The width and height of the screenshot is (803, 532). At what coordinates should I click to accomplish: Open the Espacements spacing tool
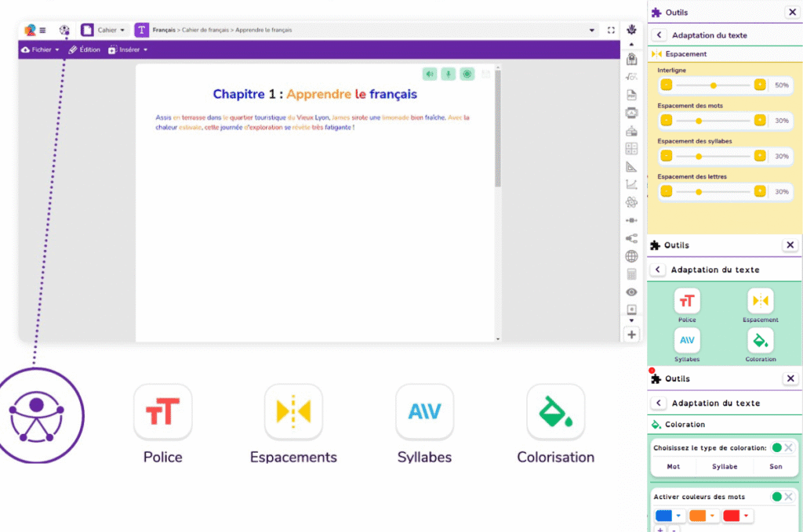[x=293, y=411]
